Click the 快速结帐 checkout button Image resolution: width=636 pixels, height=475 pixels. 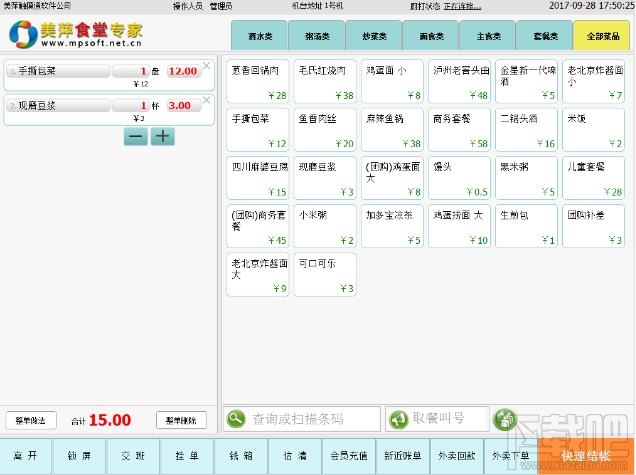[x=586, y=456]
